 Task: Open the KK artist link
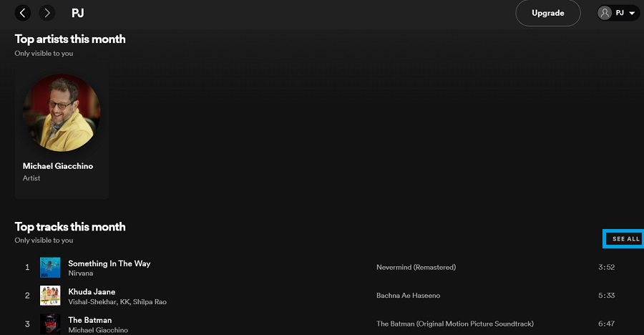(x=125, y=301)
